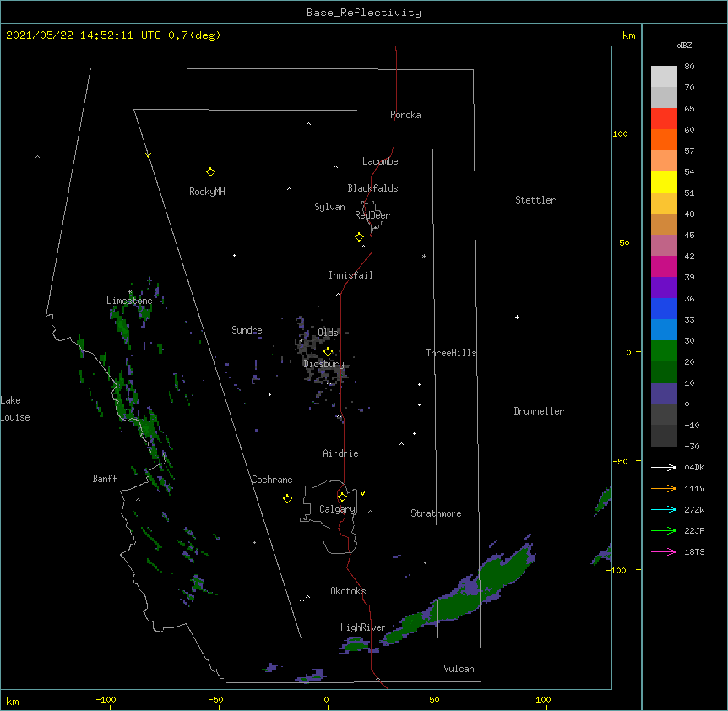The image size is (728, 711).
Task: Click the Calgary city label
Action: 338,509
